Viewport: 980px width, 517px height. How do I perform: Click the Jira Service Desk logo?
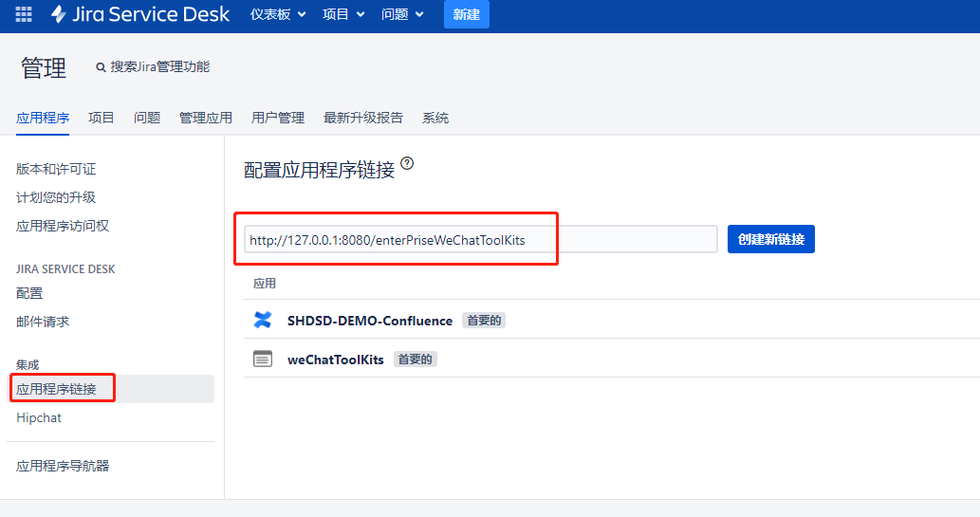tap(139, 14)
